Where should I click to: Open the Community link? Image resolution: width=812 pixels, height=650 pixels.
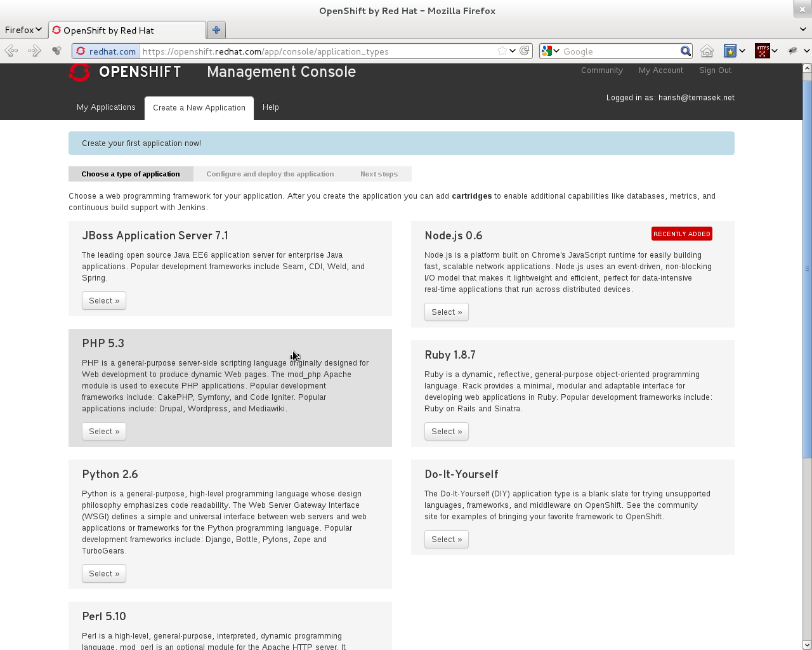click(602, 70)
